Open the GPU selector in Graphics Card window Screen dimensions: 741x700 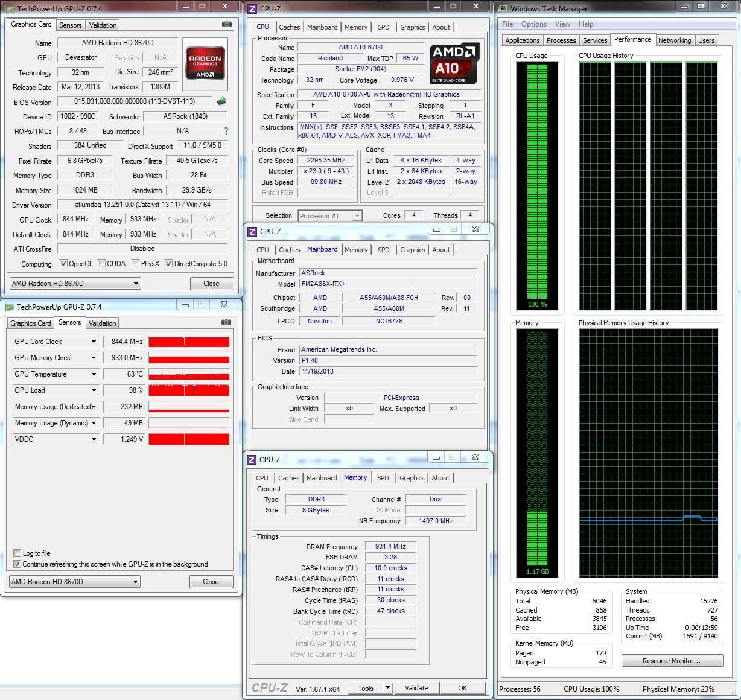point(75,284)
